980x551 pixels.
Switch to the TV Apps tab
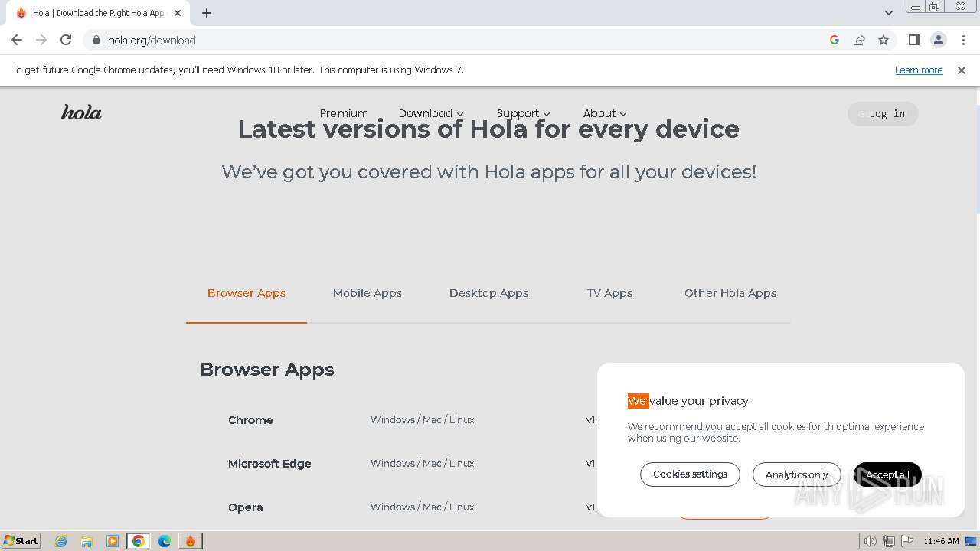pyautogui.click(x=609, y=293)
